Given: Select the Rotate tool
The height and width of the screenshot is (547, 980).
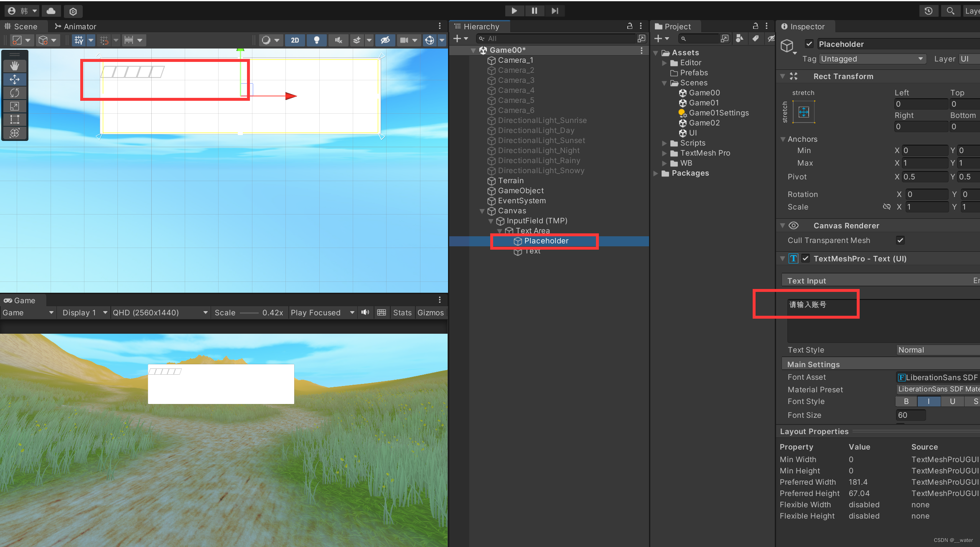Looking at the screenshot, I should click(15, 92).
